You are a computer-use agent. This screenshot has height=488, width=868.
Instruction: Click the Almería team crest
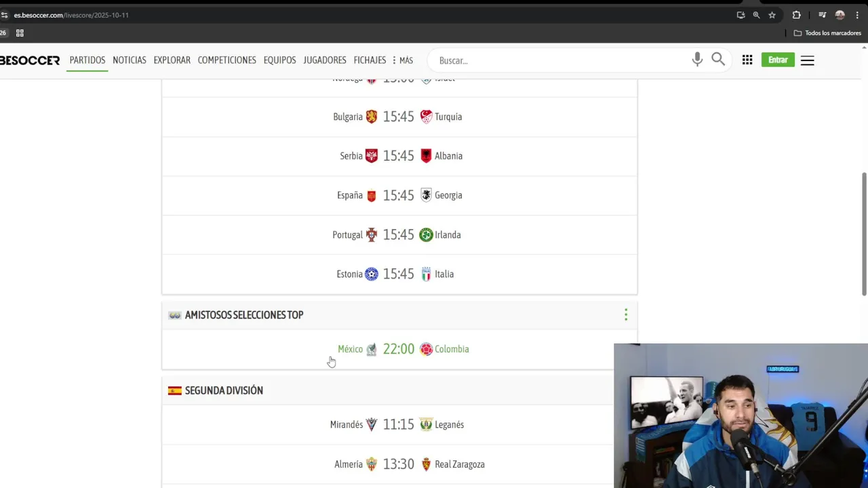click(x=372, y=464)
